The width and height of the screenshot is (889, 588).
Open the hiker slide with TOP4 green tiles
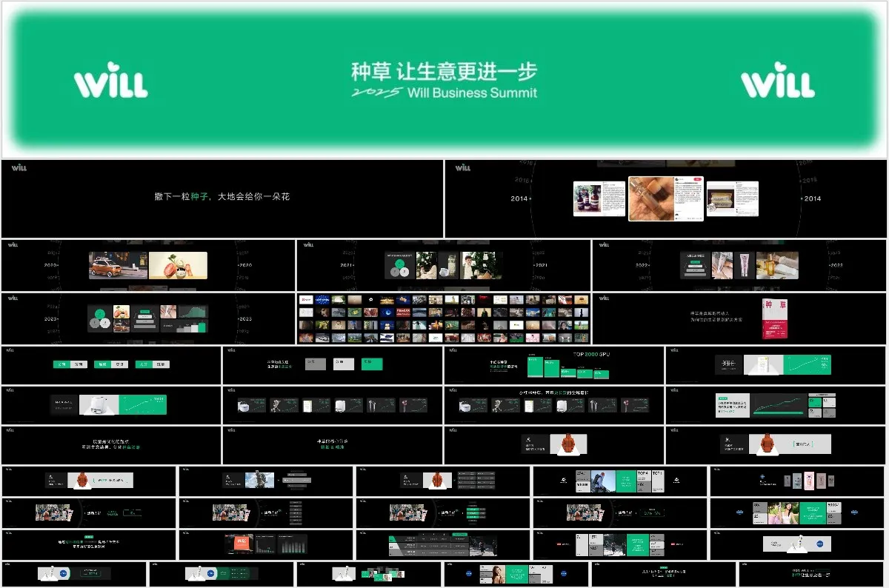(x=620, y=481)
